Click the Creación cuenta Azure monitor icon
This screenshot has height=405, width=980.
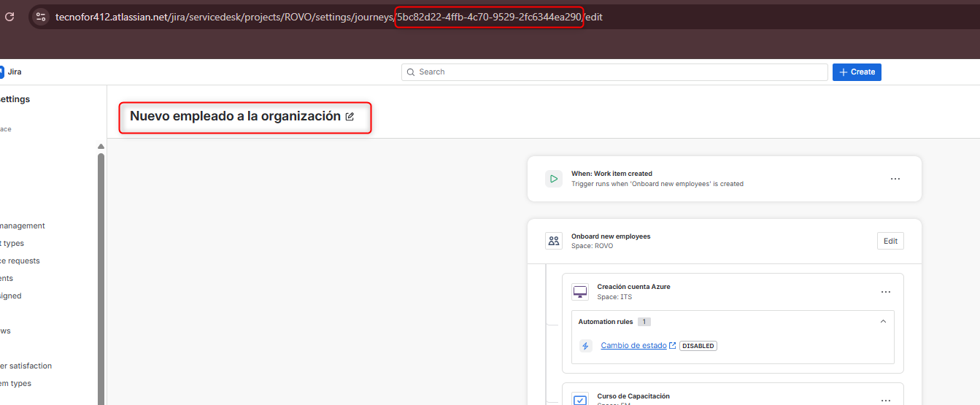pos(579,292)
